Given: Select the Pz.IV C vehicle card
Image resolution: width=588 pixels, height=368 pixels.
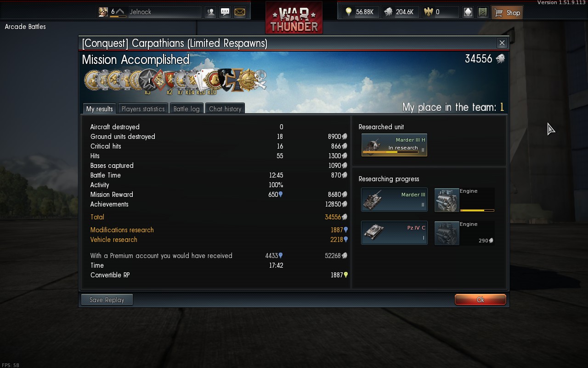Looking at the screenshot, I should [x=394, y=233].
